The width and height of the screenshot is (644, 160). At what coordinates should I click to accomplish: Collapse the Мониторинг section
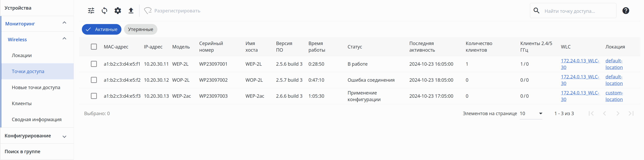[x=64, y=23]
